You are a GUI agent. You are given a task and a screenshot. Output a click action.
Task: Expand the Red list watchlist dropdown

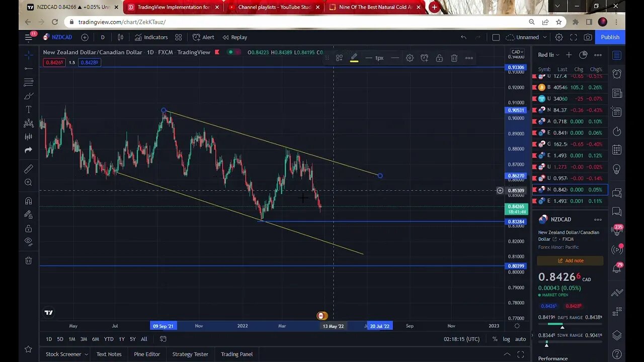pos(548,55)
